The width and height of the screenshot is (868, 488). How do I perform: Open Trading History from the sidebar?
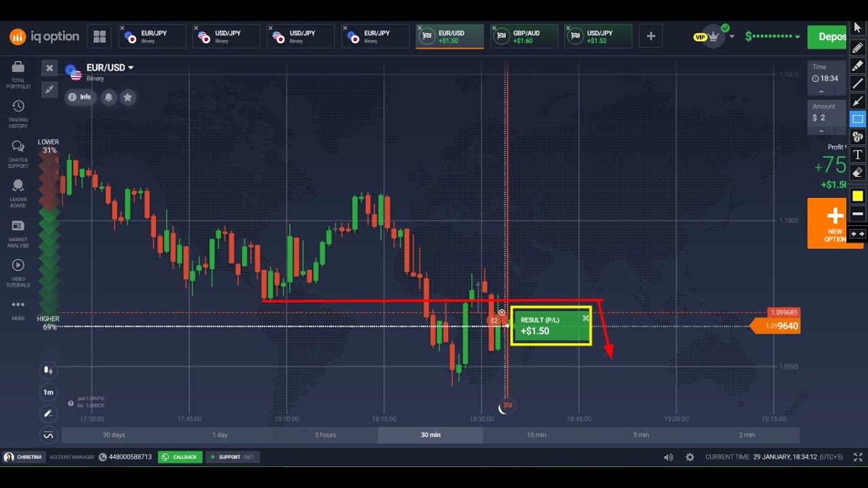(x=18, y=114)
